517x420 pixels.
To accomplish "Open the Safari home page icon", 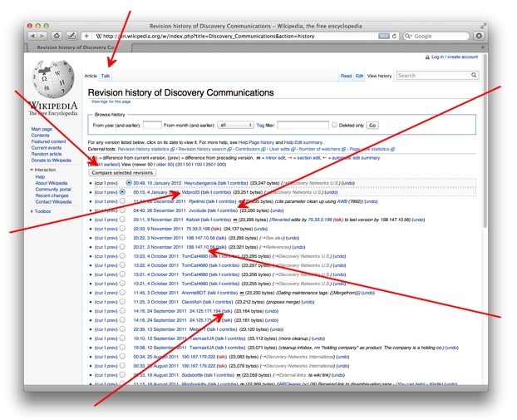I will [57, 36].
